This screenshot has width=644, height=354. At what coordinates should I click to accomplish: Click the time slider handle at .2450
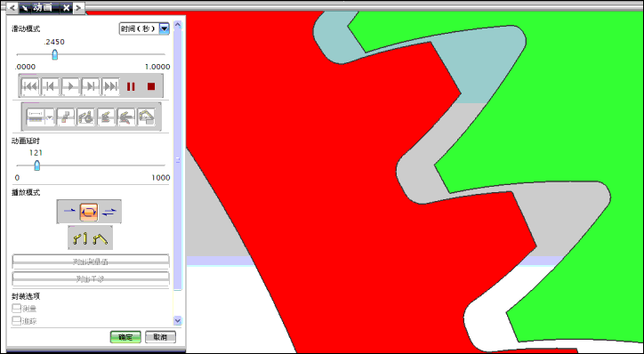point(54,54)
